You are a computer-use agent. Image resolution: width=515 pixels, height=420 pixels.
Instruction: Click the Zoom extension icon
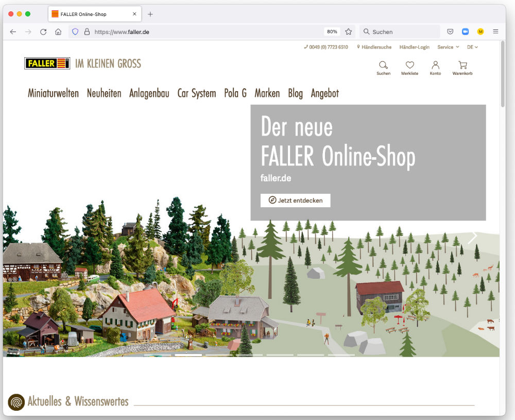pyautogui.click(x=465, y=31)
